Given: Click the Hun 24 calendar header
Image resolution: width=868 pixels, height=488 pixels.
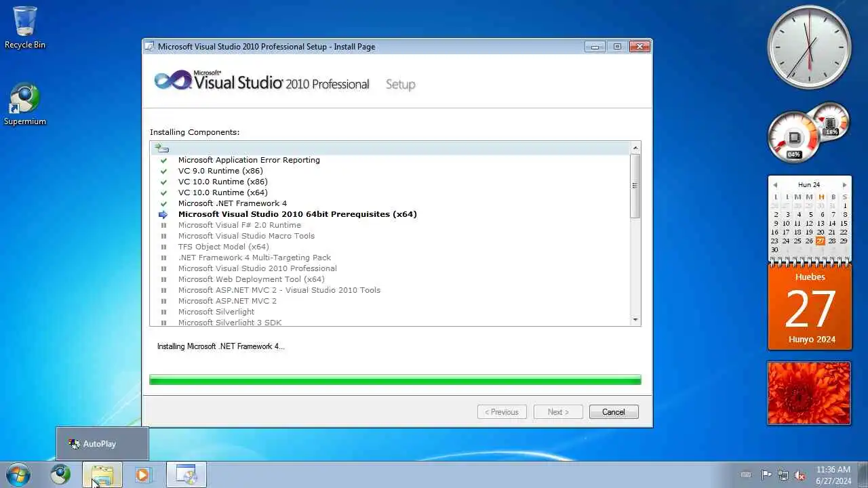Looking at the screenshot, I should [x=809, y=185].
